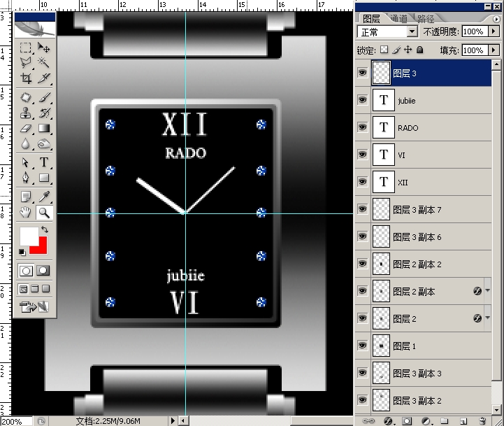
Task: Select the Clone Stamp tool
Action: point(26,113)
